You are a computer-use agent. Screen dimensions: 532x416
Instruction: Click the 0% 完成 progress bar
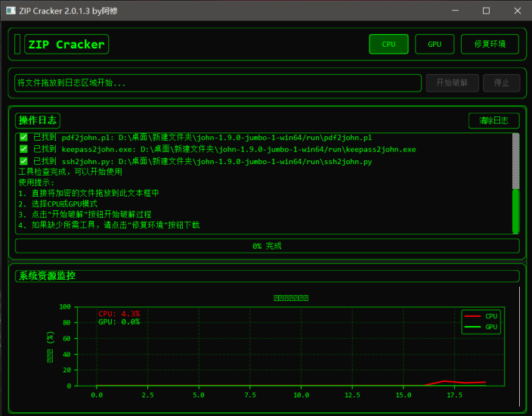point(267,246)
